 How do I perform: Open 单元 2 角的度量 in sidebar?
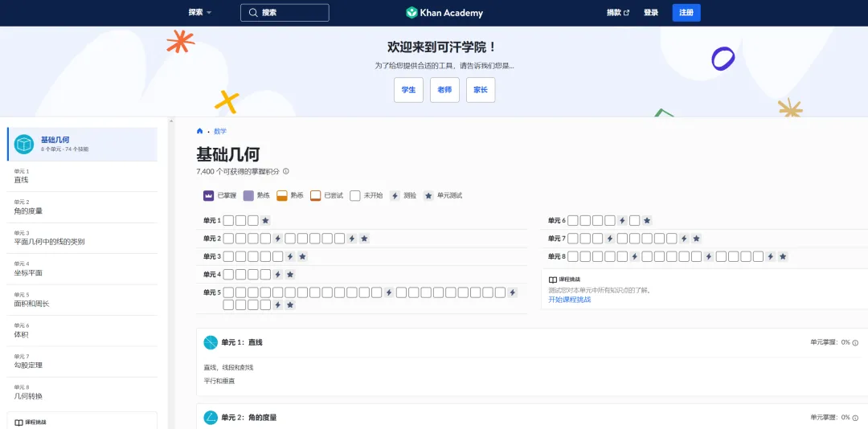coord(83,207)
